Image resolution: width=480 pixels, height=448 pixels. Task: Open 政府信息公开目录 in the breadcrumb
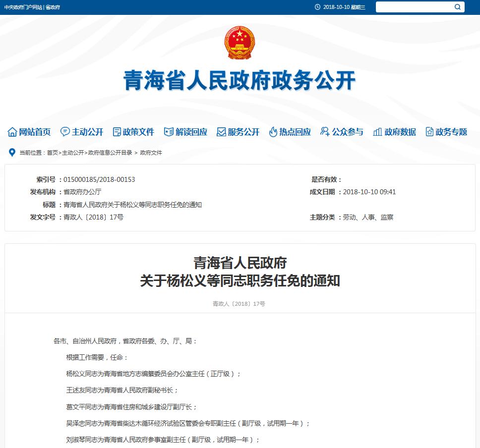110,153
